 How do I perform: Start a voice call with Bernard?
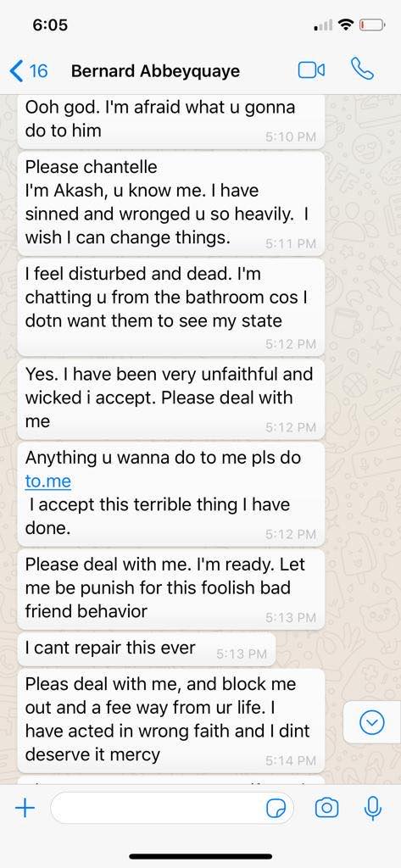coord(362,70)
